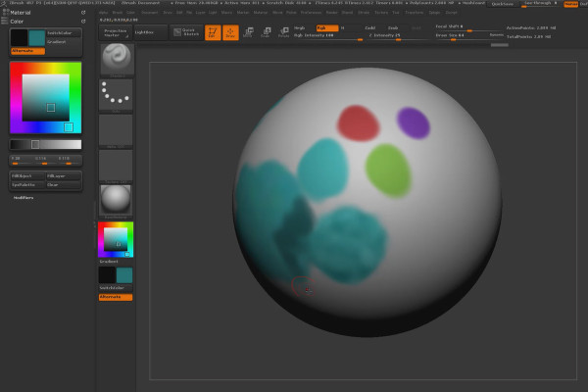Select teal main swatch on shelf
Image resolution: width=588 pixels, height=392 pixels.
124,275
